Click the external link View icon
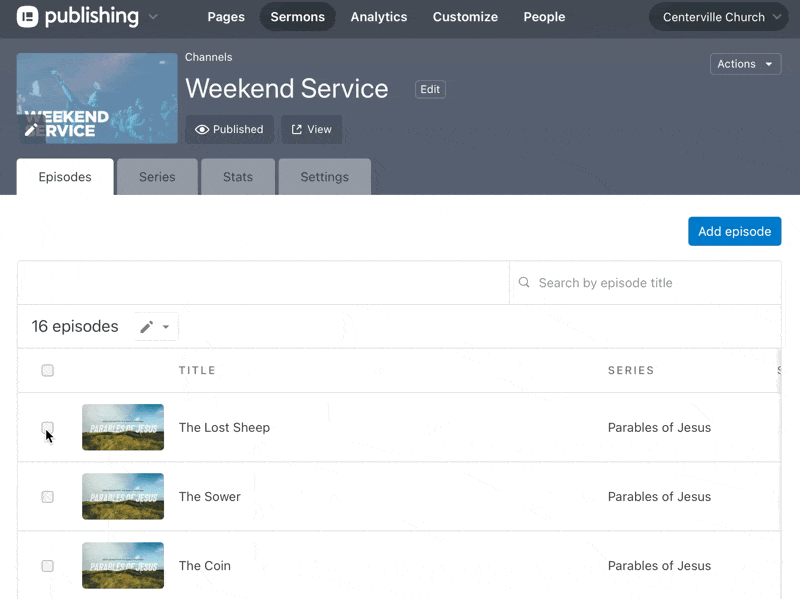Viewport: 800px width, 599px height. pyautogui.click(x=297, y=130)
